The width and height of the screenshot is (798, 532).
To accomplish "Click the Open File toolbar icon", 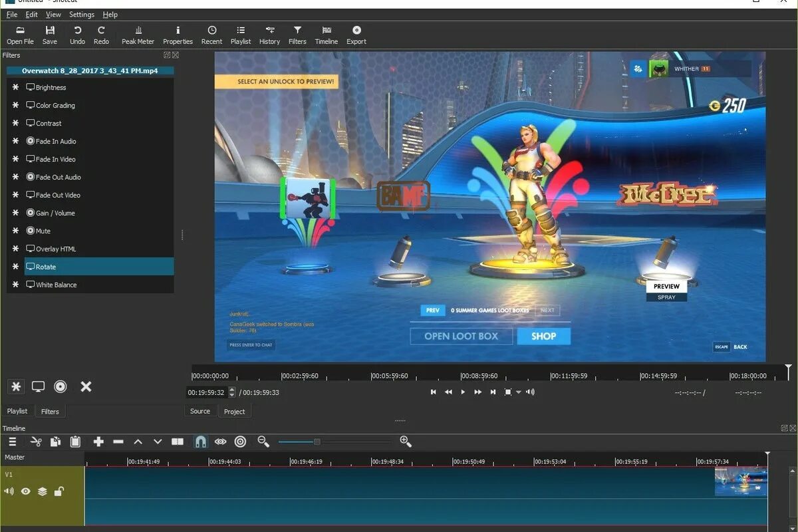I will 20,35.
